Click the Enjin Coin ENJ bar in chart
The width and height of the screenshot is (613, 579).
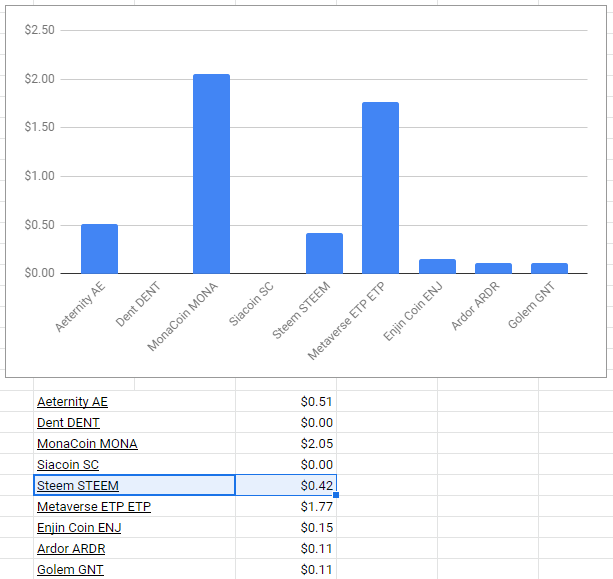coord(437,266)
